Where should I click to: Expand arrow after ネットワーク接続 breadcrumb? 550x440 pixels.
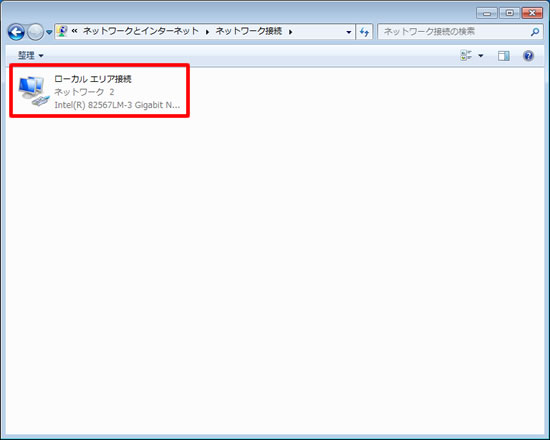coord(290,32)
